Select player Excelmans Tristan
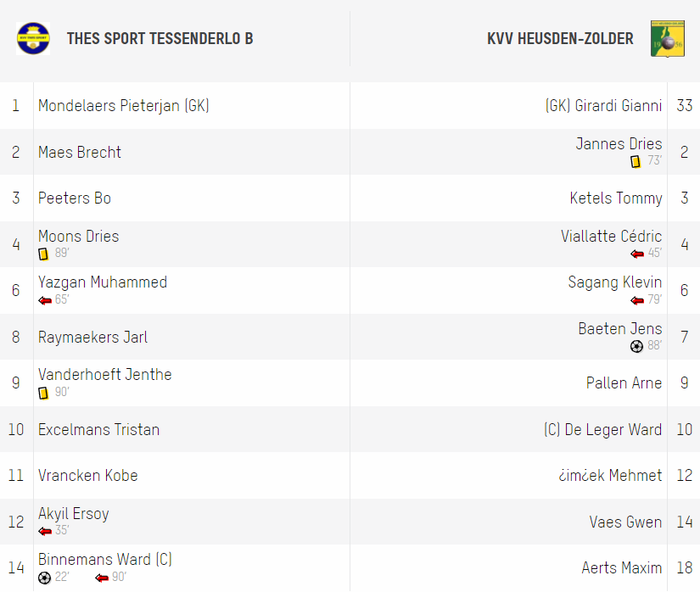 [98, 430]
